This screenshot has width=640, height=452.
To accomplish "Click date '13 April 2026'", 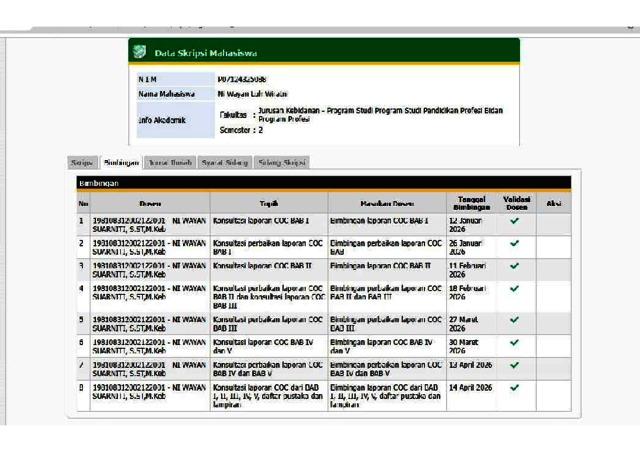I will [471, 365].
